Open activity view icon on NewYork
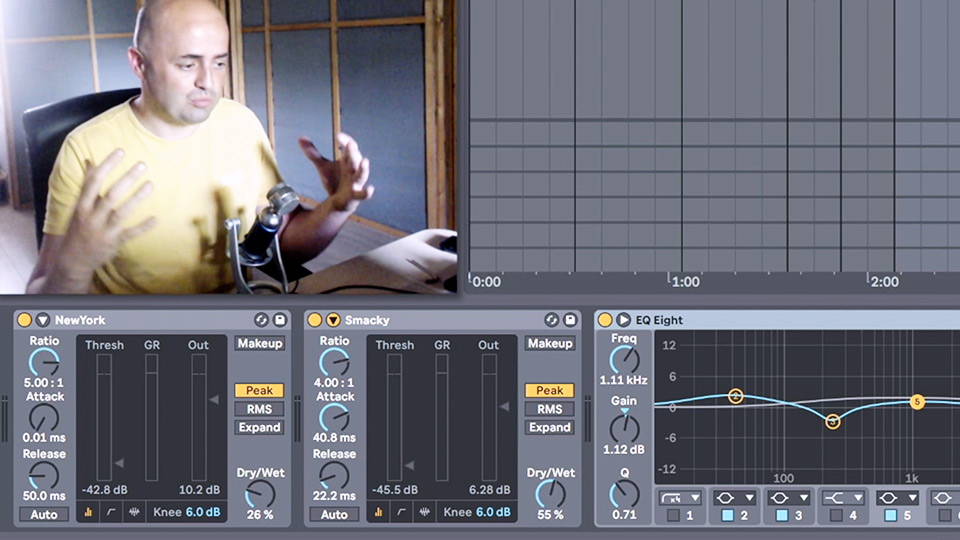The image size is (960, 540). [134, 512]
